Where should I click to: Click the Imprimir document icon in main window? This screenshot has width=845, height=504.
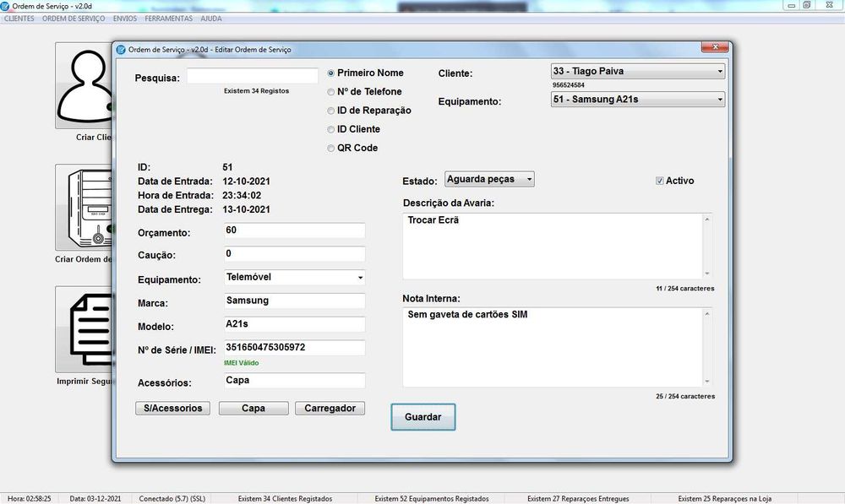coord(84,329)
